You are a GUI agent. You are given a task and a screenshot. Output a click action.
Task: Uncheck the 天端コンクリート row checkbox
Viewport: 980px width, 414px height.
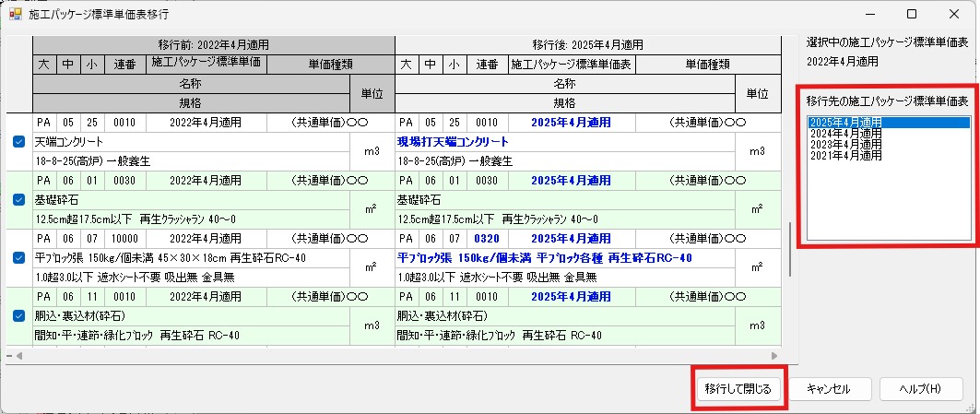(x=19, y=142)
